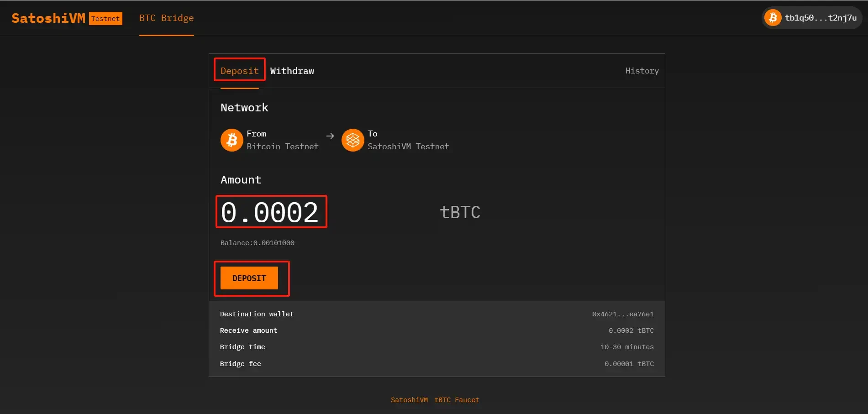
Task: Click the SatoshiVM Testnet destination icon
Action: pyautogui.click(x=352, y=140)
